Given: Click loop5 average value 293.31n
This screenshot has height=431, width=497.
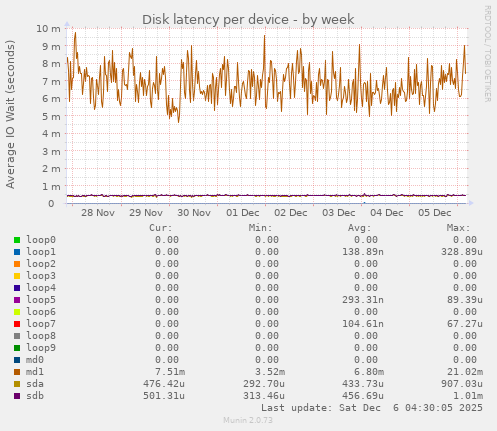Looking at the screenshot, I should coord(363,300).
